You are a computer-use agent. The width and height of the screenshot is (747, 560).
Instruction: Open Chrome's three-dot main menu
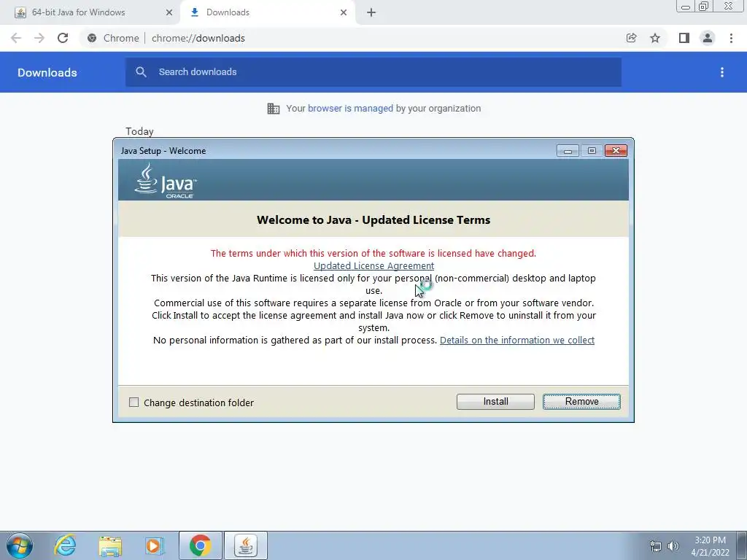click(x=731, y=38)
